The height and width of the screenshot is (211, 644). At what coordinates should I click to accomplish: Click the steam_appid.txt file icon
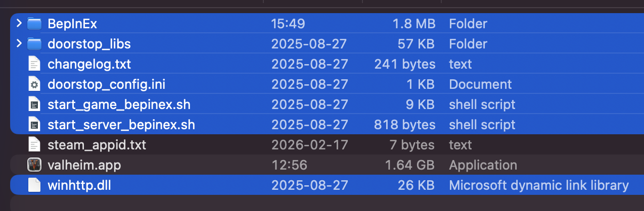coord(34,145)
